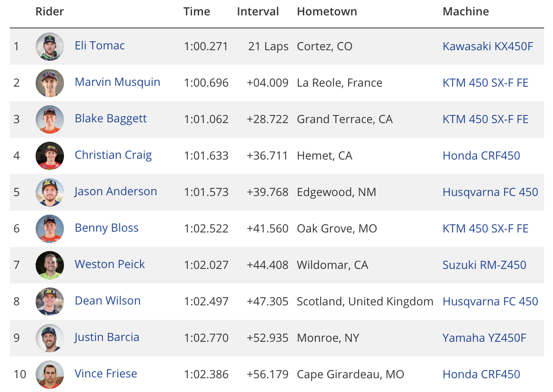The image size is (553, 392).
Task: Follow the Marvin Musquin name link
Action: 117,82
